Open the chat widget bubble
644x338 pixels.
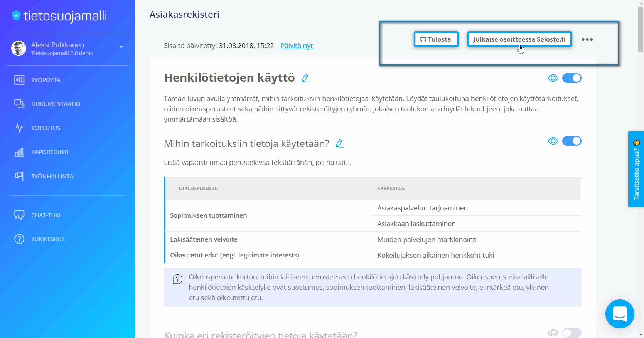(620, 314)
